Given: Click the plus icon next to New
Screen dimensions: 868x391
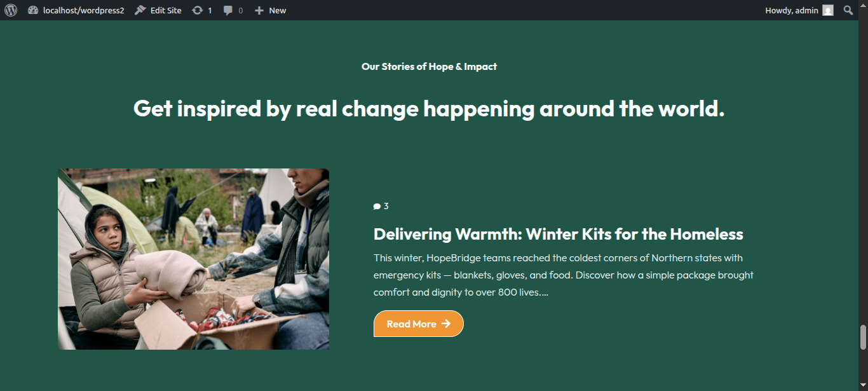Looking at the screenshot, I should [x=259, y=10].
